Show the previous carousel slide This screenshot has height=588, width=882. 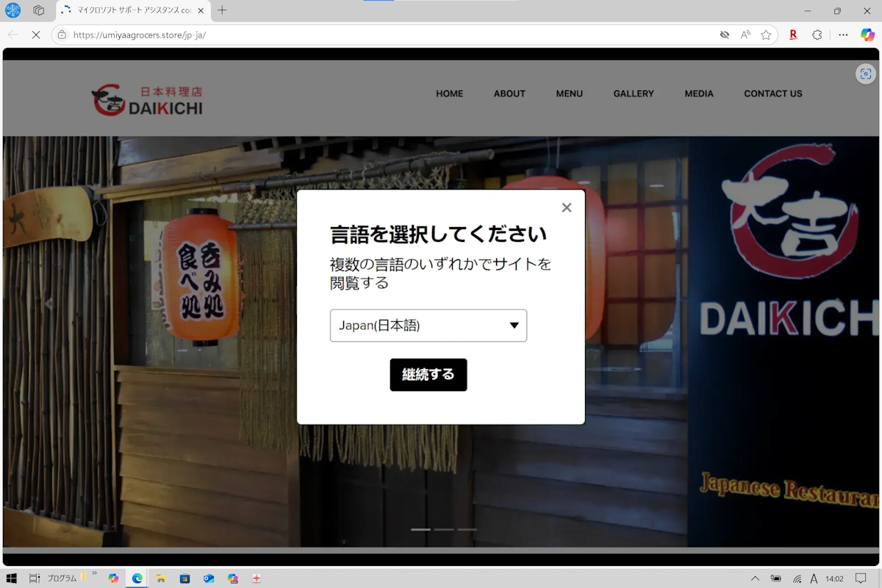click(x=49, y=304)
